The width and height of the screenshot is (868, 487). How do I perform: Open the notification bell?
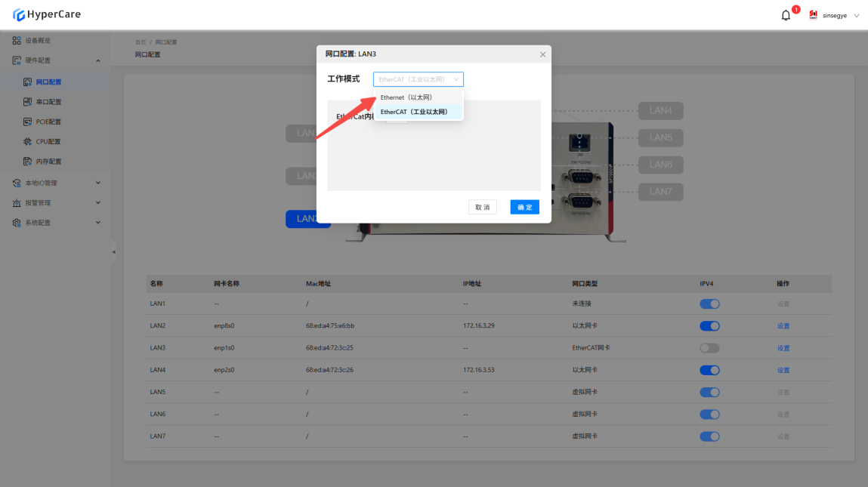click(786, 16)
